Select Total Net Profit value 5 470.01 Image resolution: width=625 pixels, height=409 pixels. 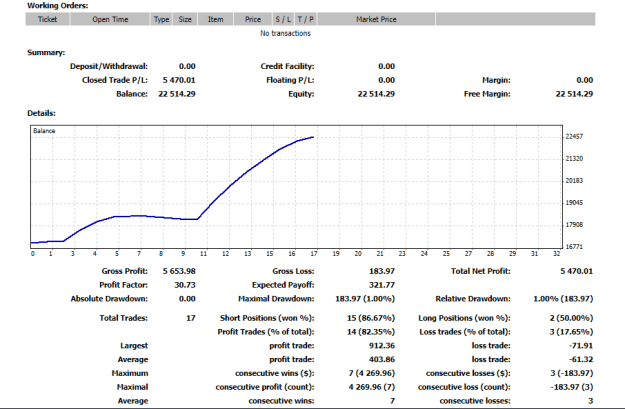coord(576,271)
